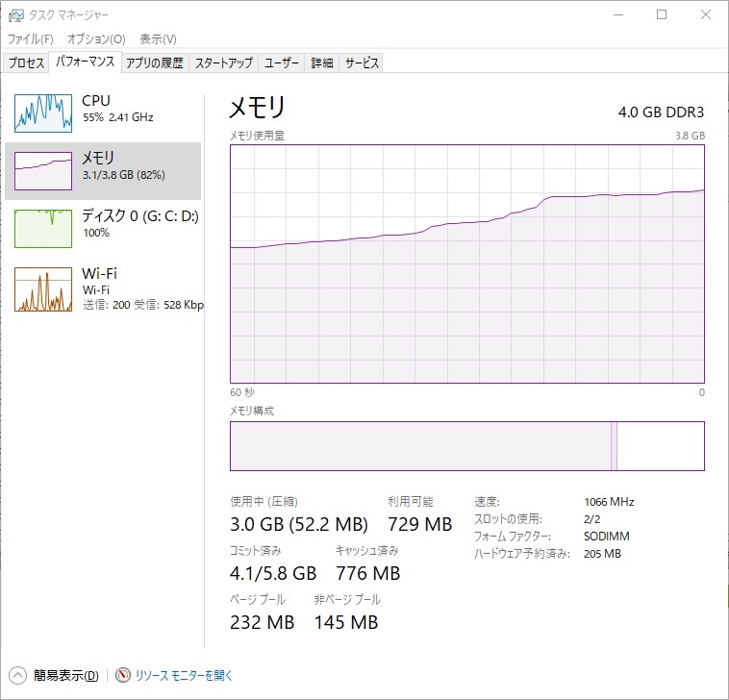
Task: Switch to the アプリの履歴 tab
Action: 155,62
